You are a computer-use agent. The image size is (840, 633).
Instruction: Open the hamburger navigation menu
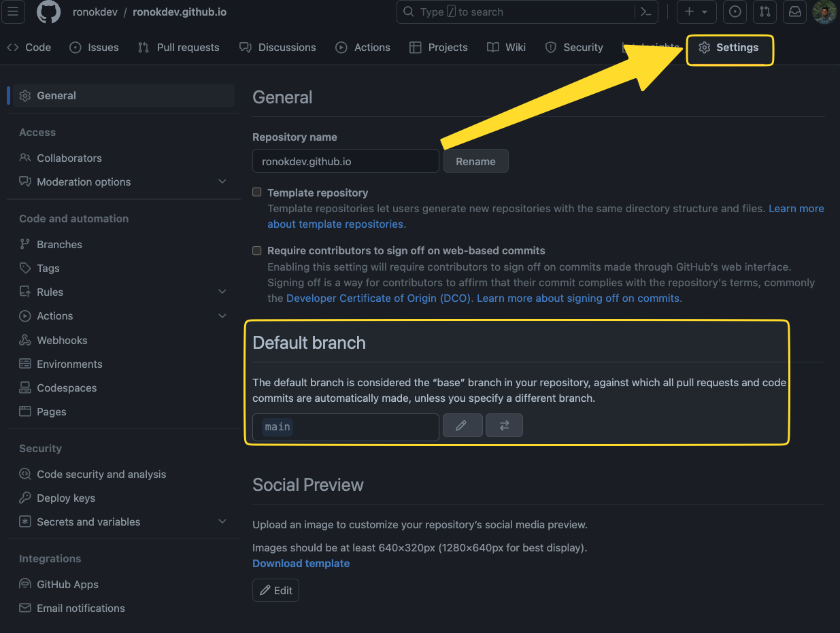(14, 12)
